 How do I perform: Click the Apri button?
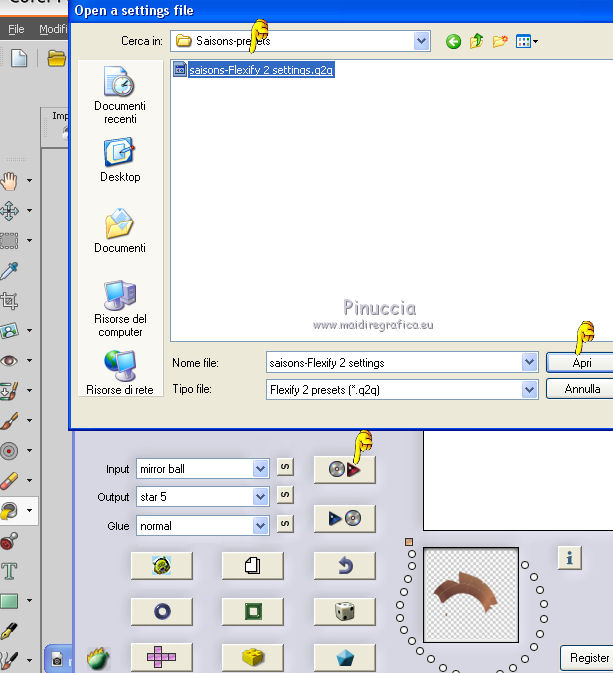coord(582,363)
